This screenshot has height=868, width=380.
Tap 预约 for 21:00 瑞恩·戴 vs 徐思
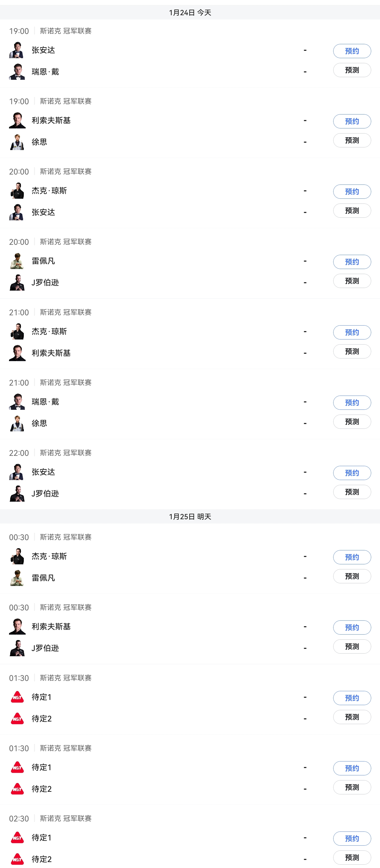(352, 403)
